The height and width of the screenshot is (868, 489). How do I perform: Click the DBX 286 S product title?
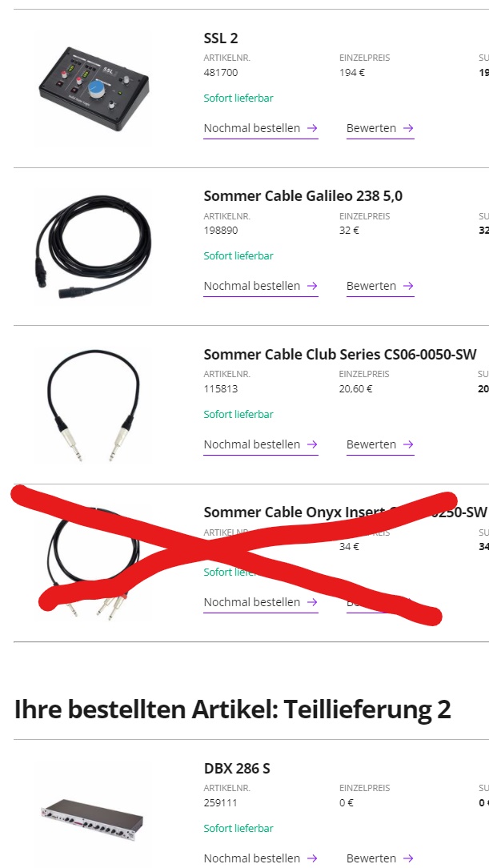pyautogui.click(x=237, y=769)
